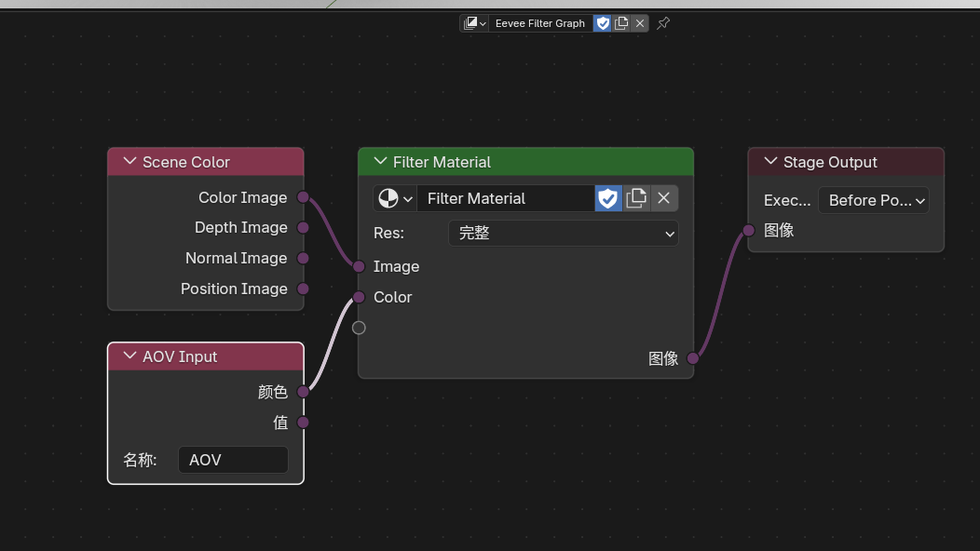This screenshot has height=551, width=980.
Task: Click the Color input socket on Filter Material
Action: (x=359, y=297)
